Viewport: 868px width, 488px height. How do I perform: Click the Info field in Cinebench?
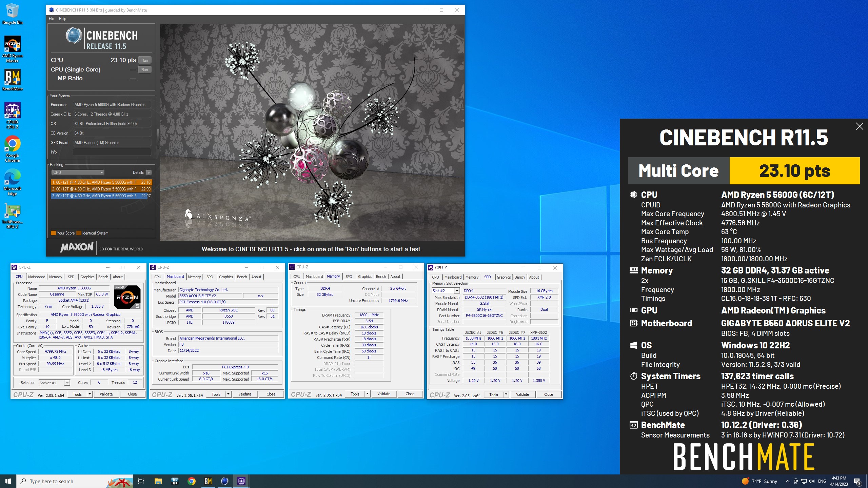pos(112,152)
